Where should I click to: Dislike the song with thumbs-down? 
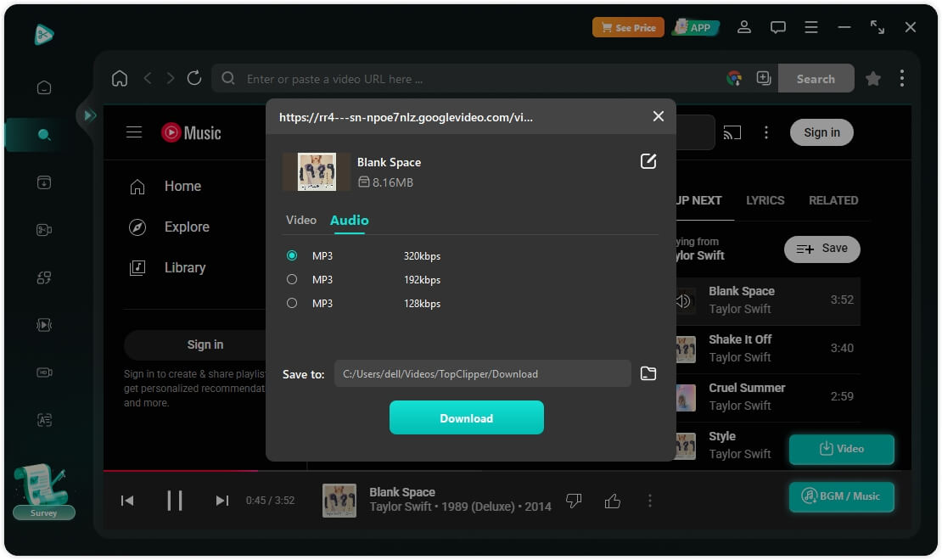574,501
